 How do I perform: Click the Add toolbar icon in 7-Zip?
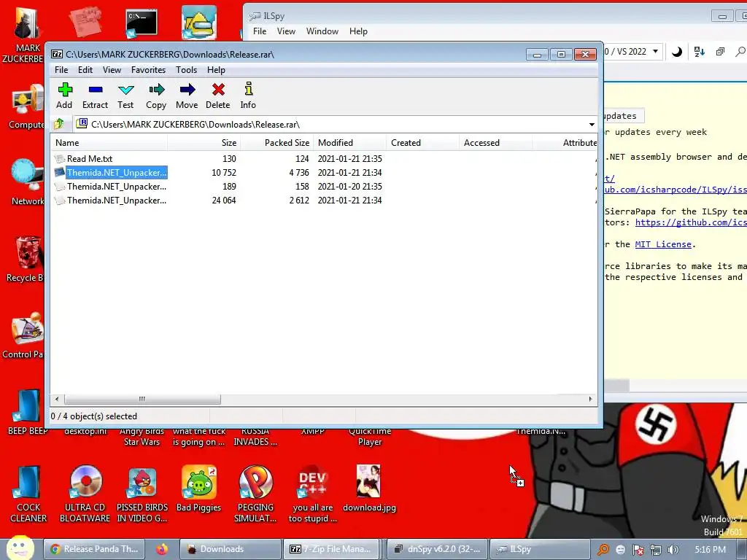tap(64, 96)
